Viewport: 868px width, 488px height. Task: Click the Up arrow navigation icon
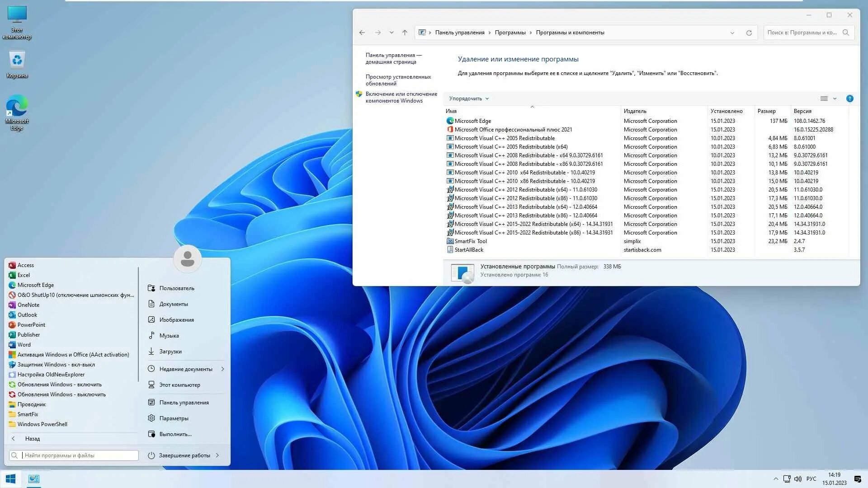tap(405, 33)
